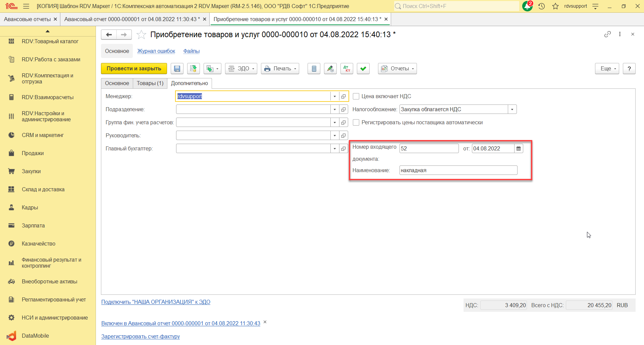The height and width of the screenshot is (345, 644).
Task: Expand the Подразделение field dropdown
Action: 334,110
